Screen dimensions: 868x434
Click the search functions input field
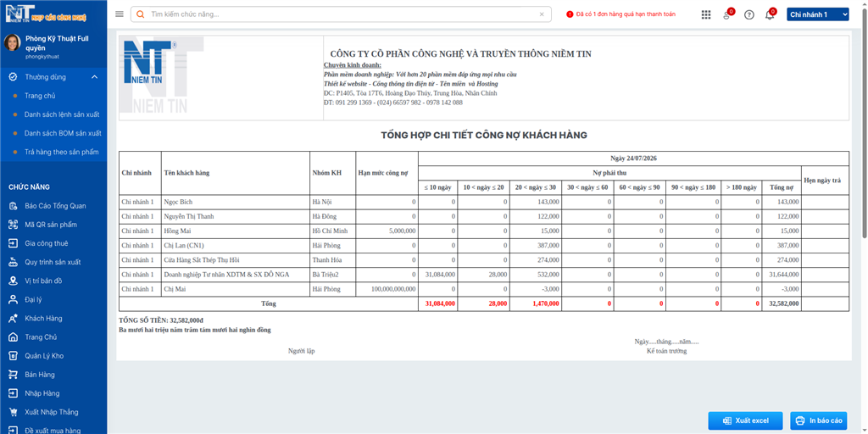pos(341,14)
